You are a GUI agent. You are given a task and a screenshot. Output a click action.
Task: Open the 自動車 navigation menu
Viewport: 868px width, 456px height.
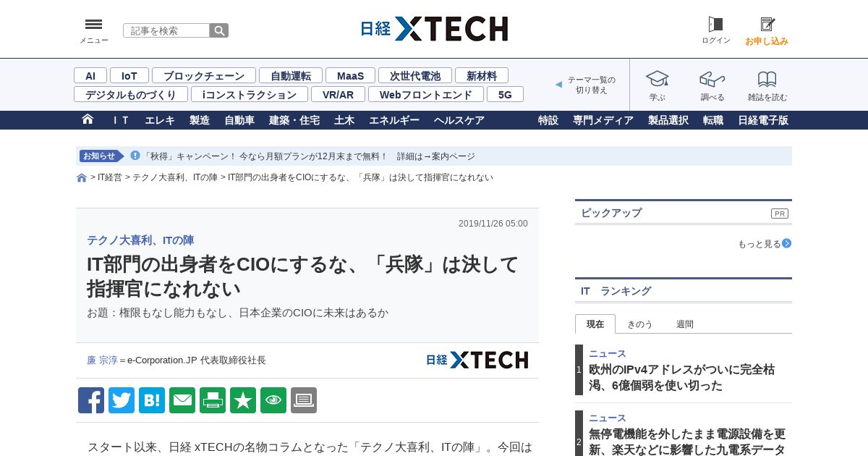[239, 120]
